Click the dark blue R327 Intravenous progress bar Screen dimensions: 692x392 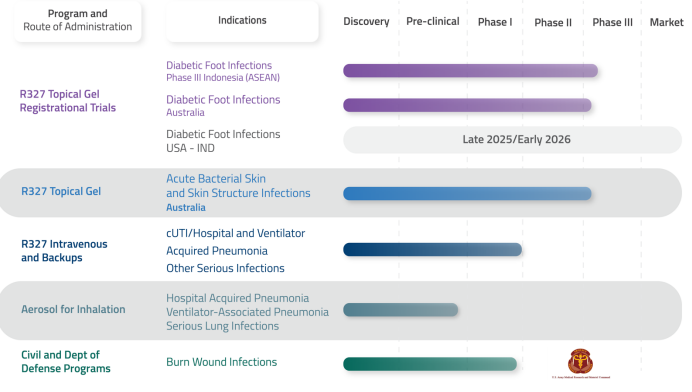pos(432,249)
